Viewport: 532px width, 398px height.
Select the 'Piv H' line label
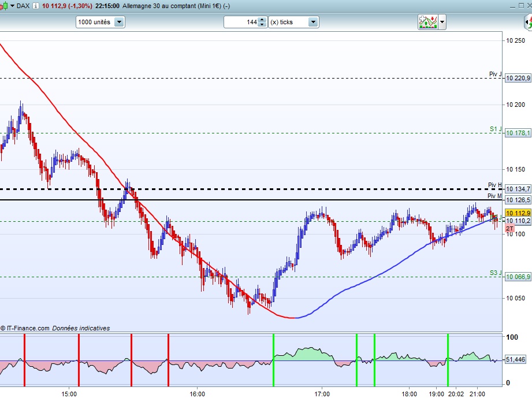pos(494,185)
